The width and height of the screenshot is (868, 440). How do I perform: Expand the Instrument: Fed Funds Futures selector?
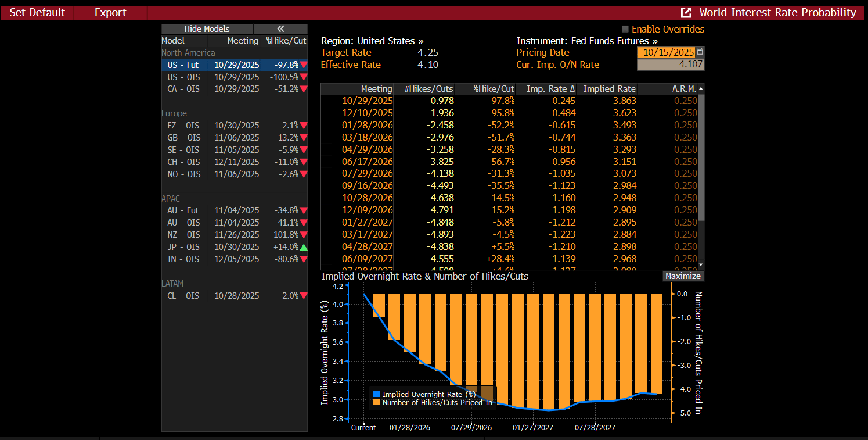pos(587,41)
